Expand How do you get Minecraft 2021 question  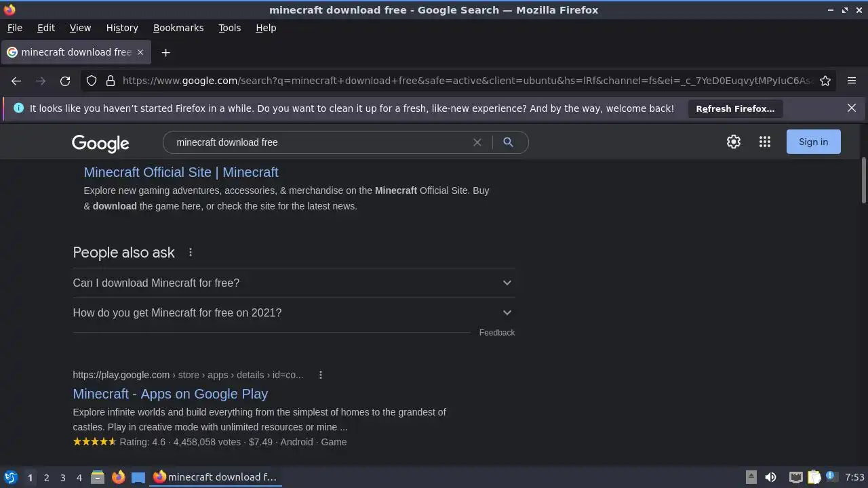tap(294, 312)
